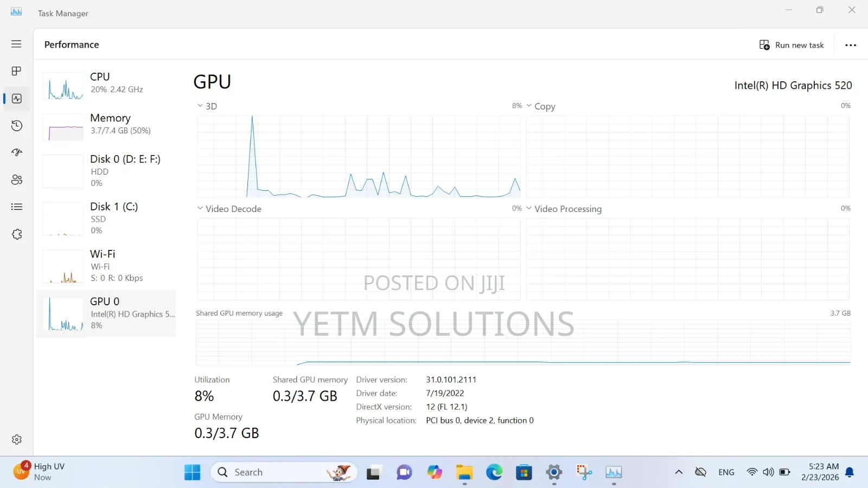Go to the Processes page icon

[16, 71]
